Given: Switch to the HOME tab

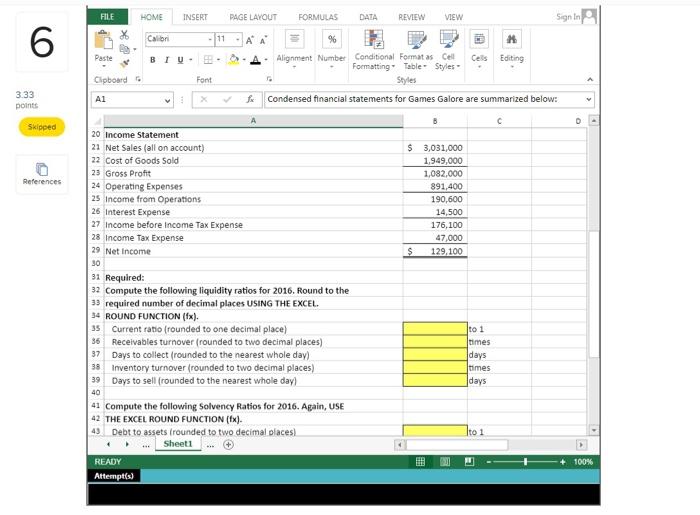Looking at the screenshot, I should (152, 17).
